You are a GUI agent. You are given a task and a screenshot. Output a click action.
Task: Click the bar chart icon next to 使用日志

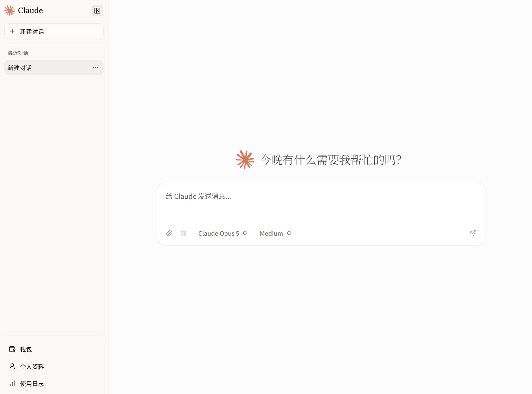click(x=12, y=384)
